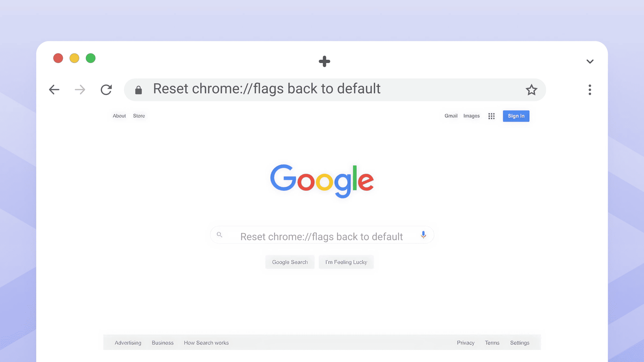Open the three-dot Chrome menu
The width and height of the screenshot is (644, 362).
point(590,90)
